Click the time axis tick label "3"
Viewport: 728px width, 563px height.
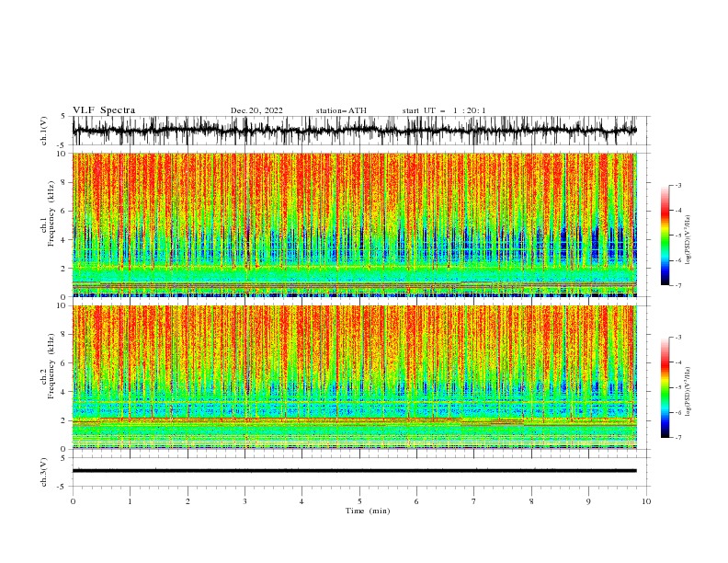245,501
